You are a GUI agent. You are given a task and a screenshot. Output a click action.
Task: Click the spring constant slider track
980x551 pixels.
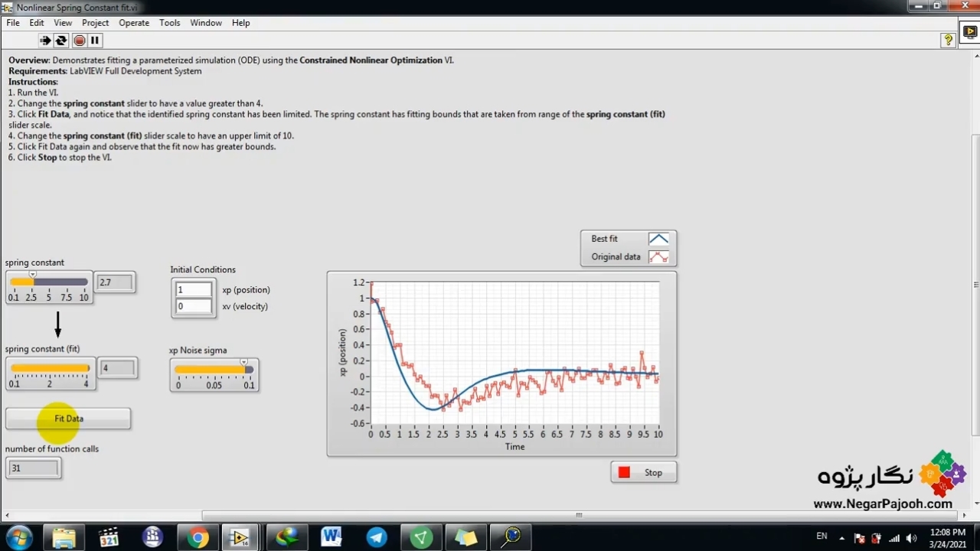(49, 282)
